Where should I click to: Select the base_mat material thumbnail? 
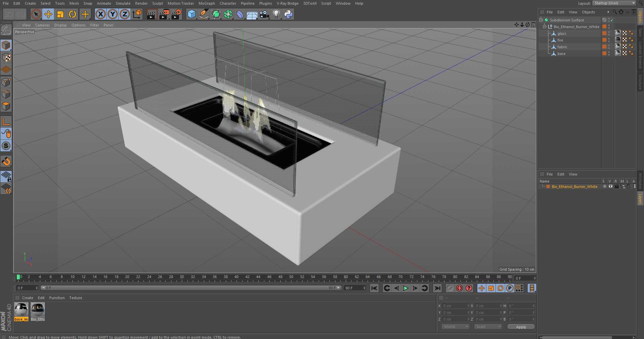coord(21,312)
